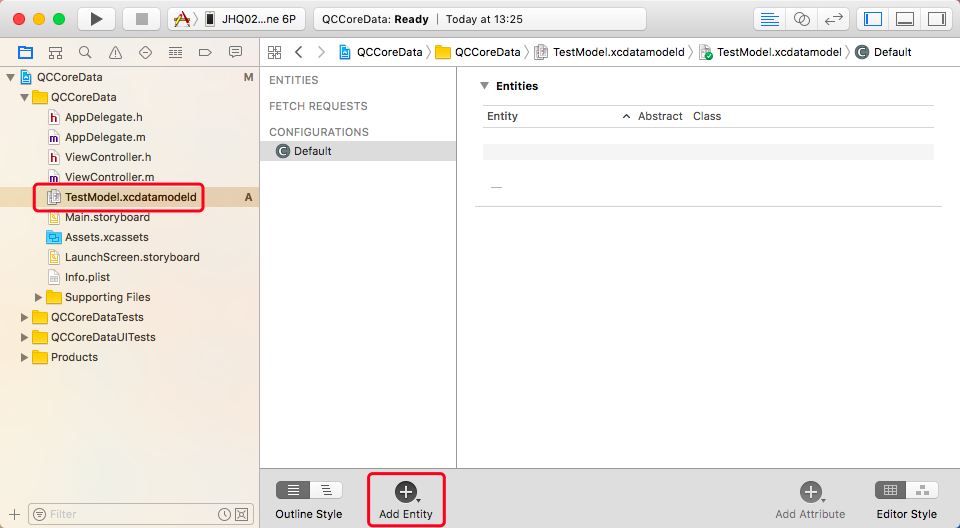Select the Default configuration

[x=358, y=151]
